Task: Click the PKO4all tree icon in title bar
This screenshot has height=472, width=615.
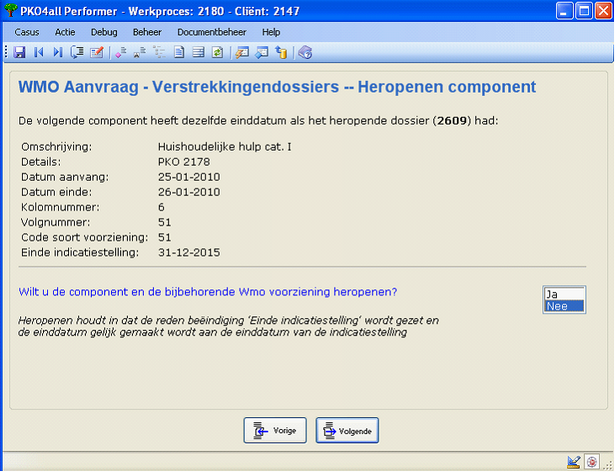Action: [x=11, y=10]
